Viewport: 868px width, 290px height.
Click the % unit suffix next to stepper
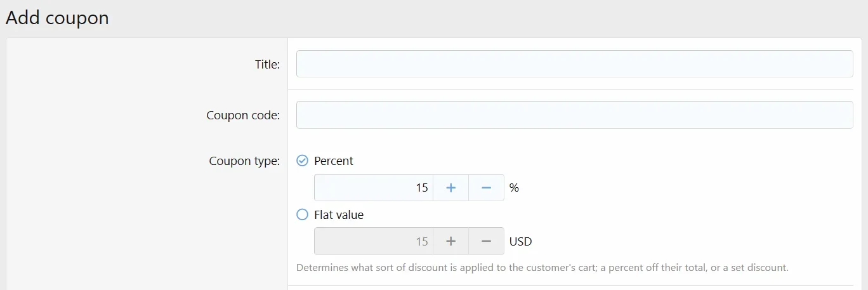click(514, 188)
